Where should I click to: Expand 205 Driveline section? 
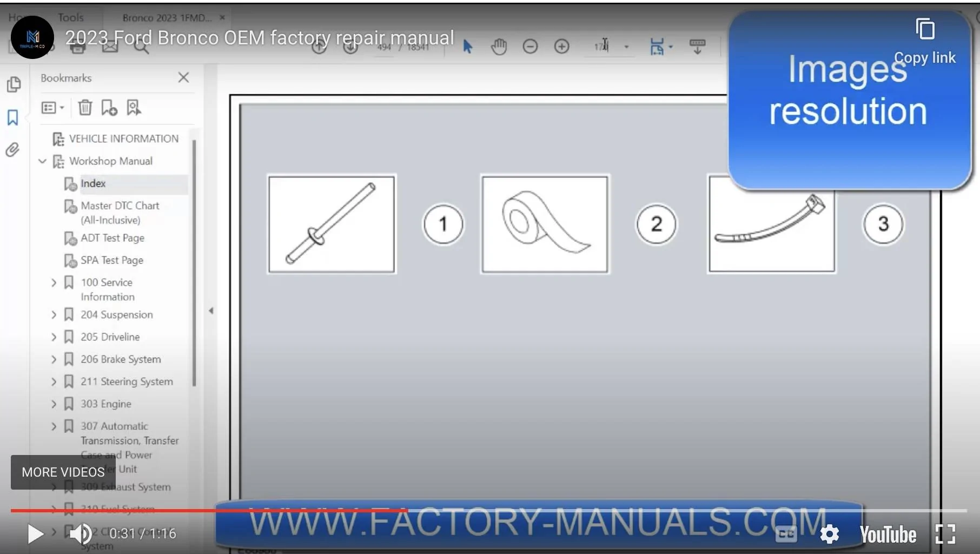click(54, 337)
